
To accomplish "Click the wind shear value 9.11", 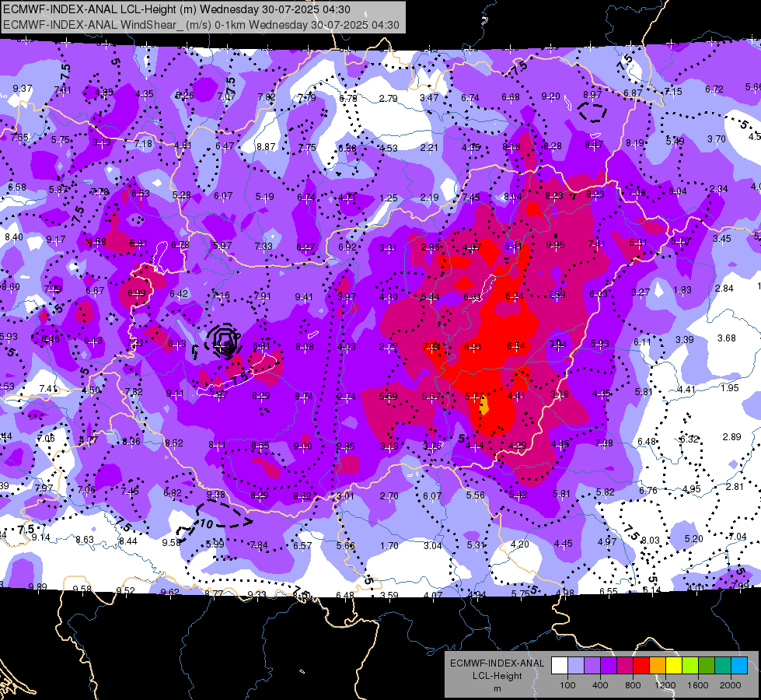I will click(175, 394).
